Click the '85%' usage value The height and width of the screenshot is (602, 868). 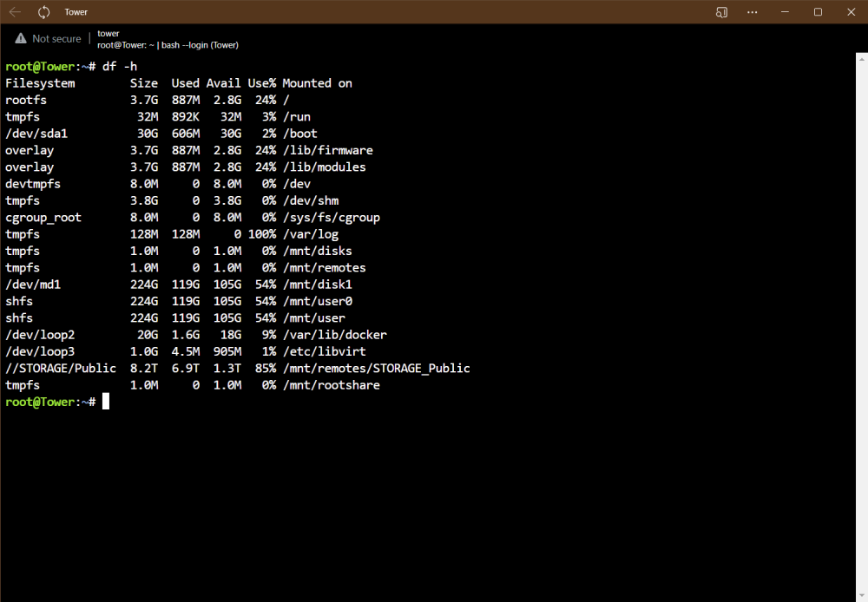coord(266,369)
